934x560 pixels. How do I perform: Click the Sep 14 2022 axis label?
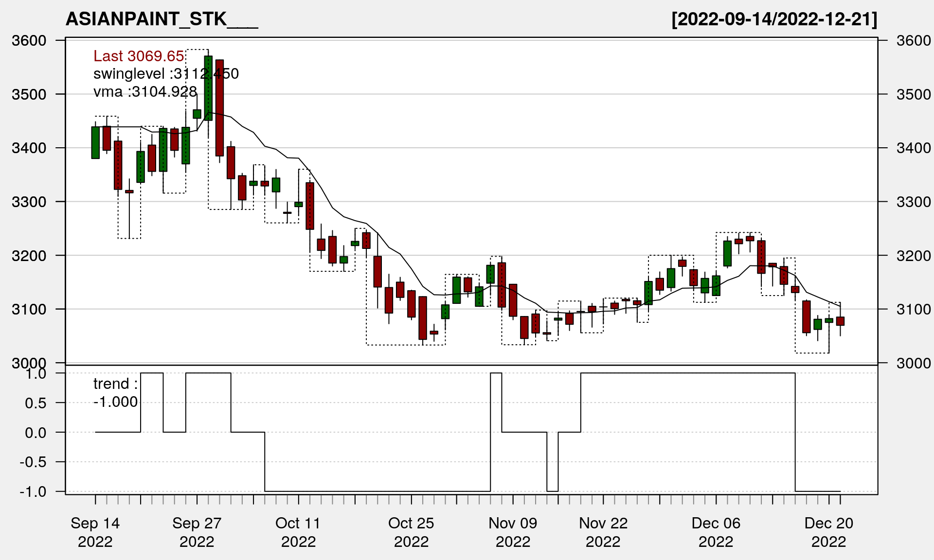(x=95, y=532)
